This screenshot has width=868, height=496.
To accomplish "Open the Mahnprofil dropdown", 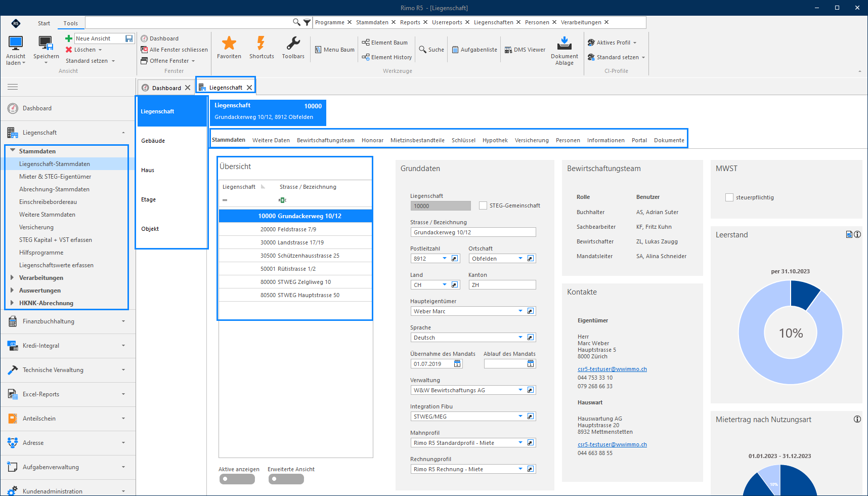I will click(x=520, y=443).
